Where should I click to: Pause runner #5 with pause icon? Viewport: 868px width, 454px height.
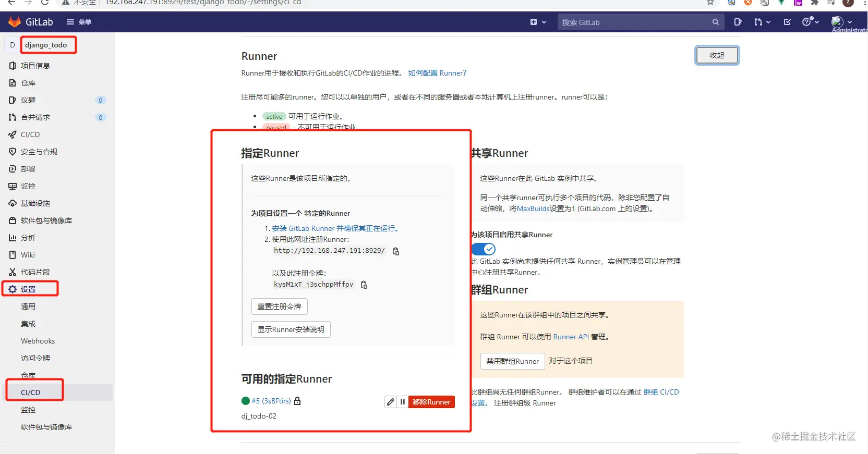point(403,402)
